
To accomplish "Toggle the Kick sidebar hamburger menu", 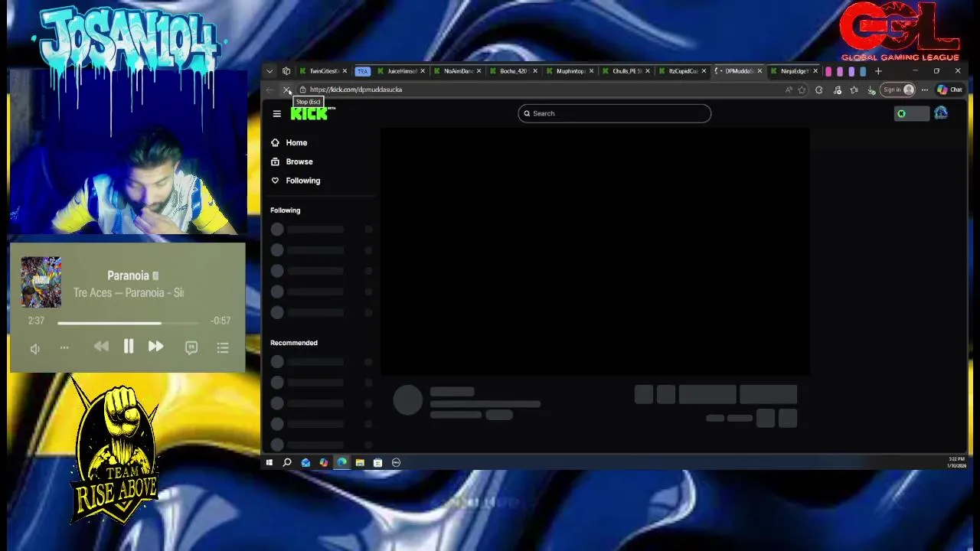I will tap(277, 113).
